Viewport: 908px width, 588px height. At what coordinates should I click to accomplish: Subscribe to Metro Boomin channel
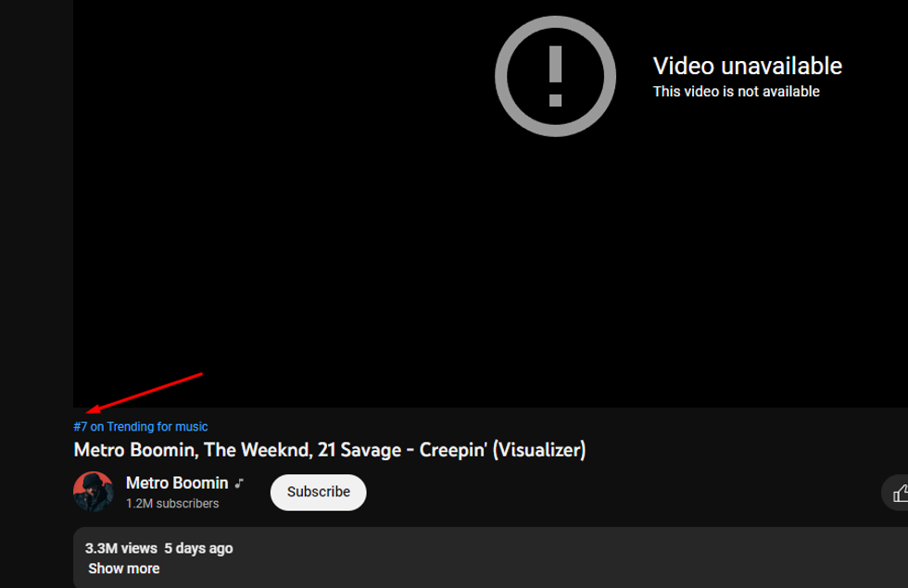click(x=319, y=493)
